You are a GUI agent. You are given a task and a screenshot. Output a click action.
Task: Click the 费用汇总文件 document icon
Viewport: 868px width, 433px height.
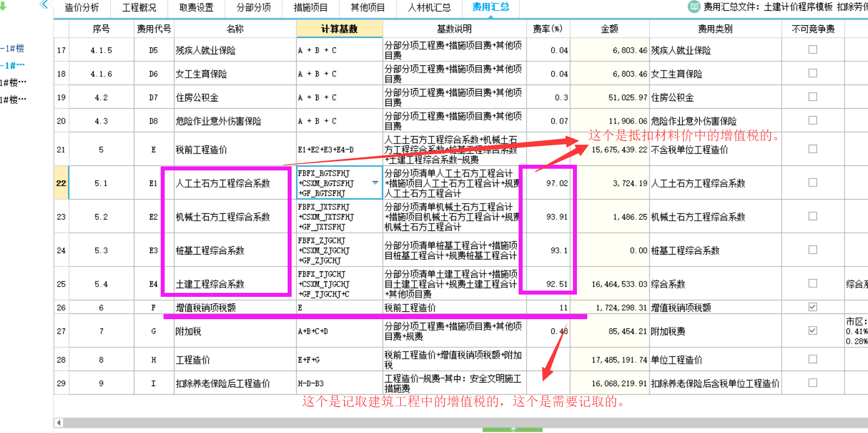[x=694, y=7]
